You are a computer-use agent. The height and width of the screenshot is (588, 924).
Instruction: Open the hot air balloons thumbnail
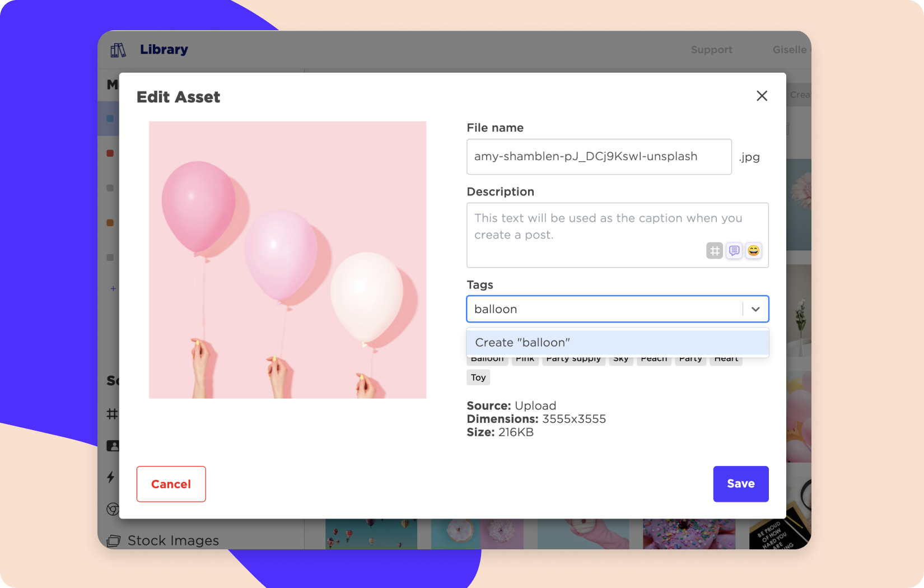(371, 534)
